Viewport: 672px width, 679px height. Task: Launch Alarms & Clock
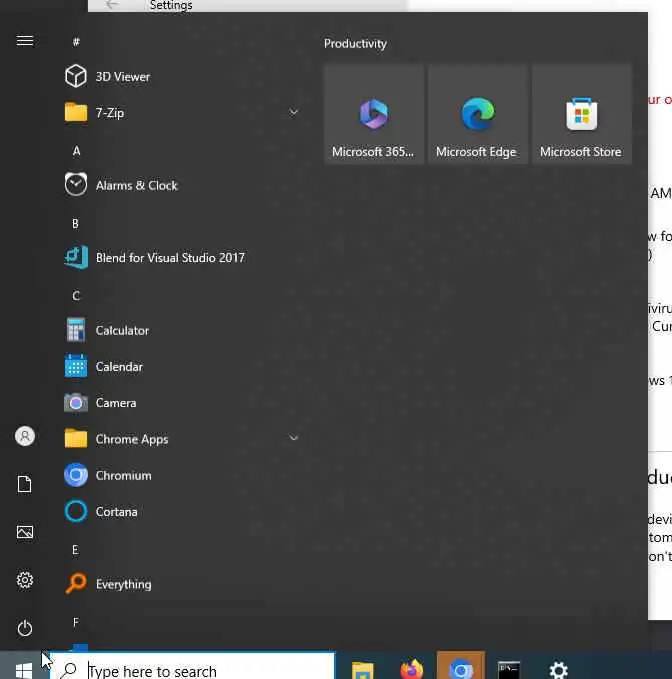tap(180, 185)
